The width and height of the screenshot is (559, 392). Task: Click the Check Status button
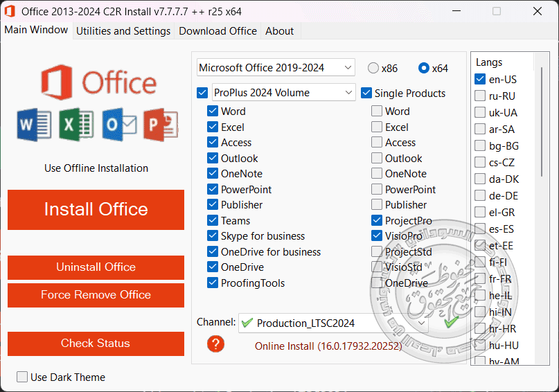96,344
